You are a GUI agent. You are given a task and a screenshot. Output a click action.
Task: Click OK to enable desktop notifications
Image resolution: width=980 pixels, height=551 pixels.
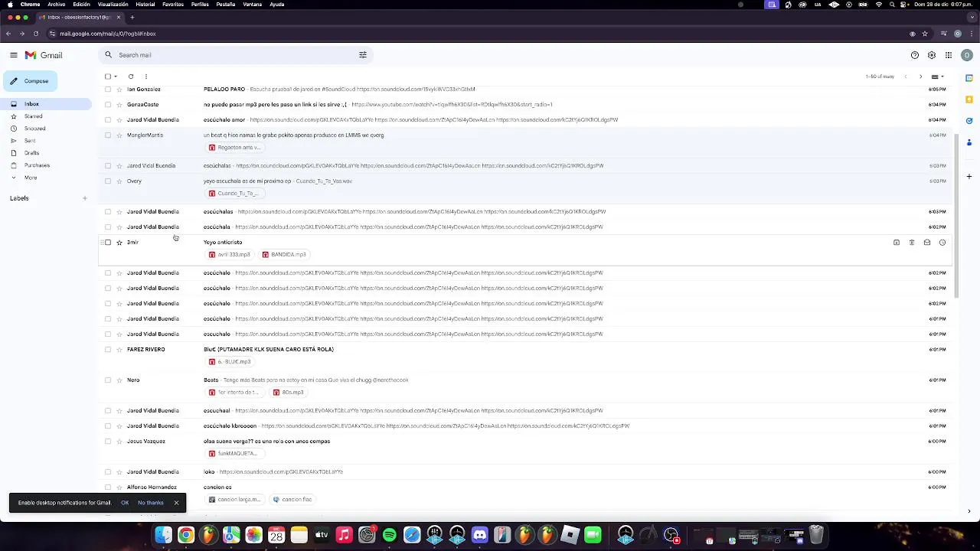(125, 503)
